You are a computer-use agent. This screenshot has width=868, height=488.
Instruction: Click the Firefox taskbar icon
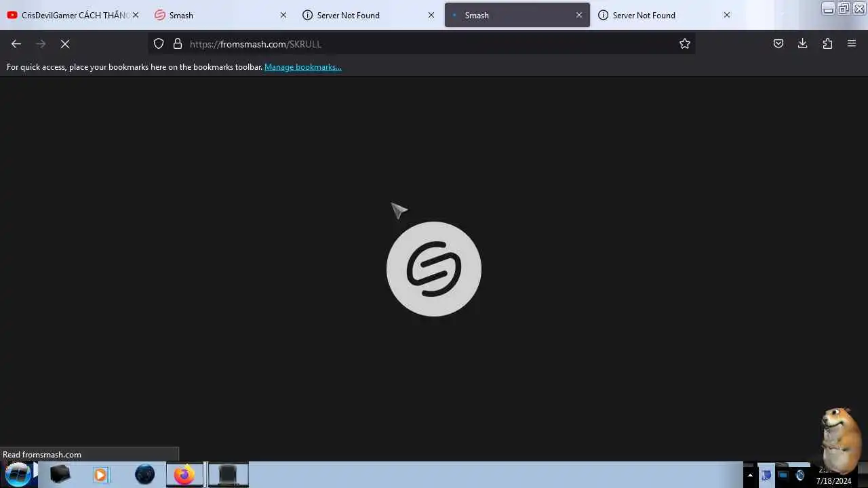point(184,474)
